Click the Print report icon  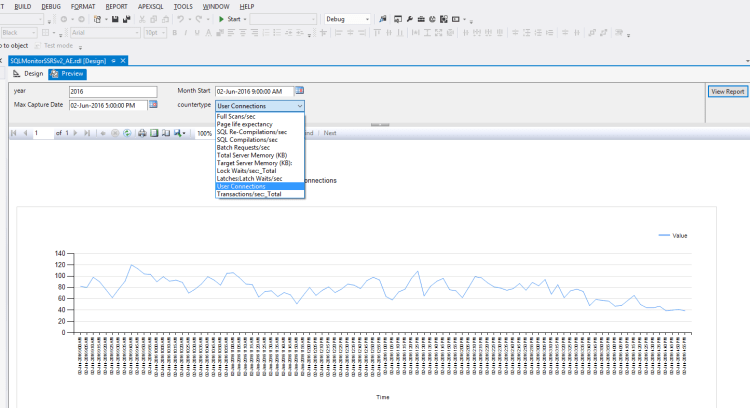(x=143, y=133)
